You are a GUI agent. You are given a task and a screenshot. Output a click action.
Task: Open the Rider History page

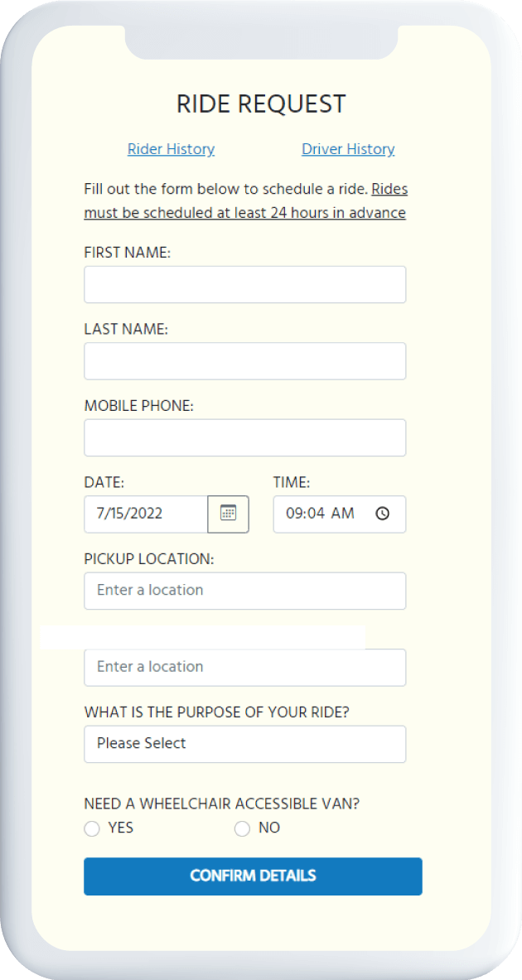click(171, 149)
